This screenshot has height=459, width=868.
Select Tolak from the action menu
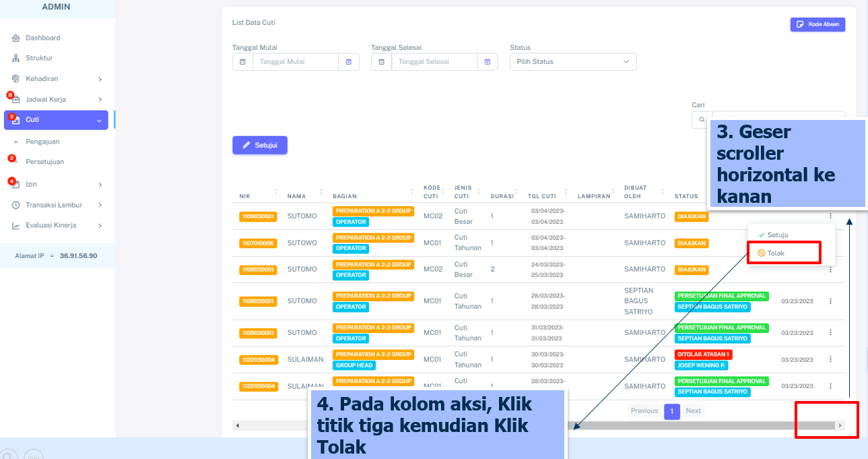pyautogui.click(x=776, y=253)
